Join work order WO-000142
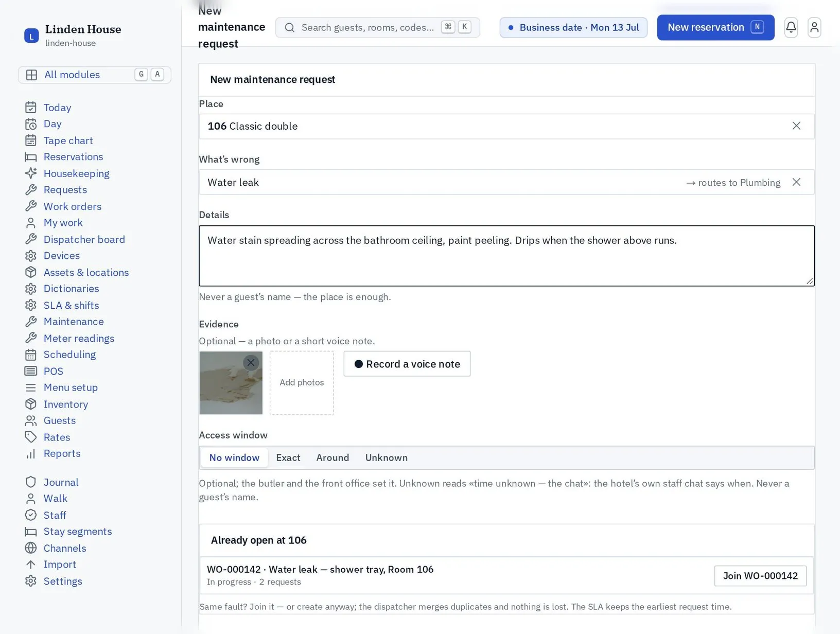This screenshot has width=840, height=634. pos(760,576)
